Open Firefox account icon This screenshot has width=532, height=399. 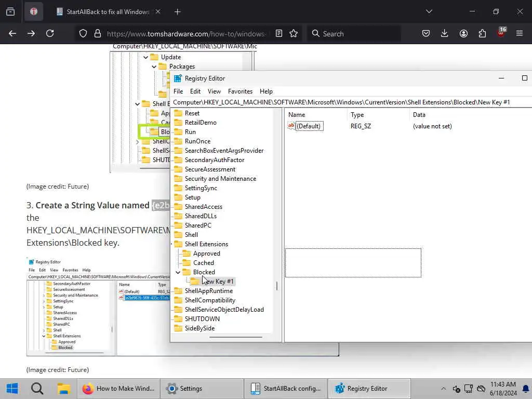(463, 33)
